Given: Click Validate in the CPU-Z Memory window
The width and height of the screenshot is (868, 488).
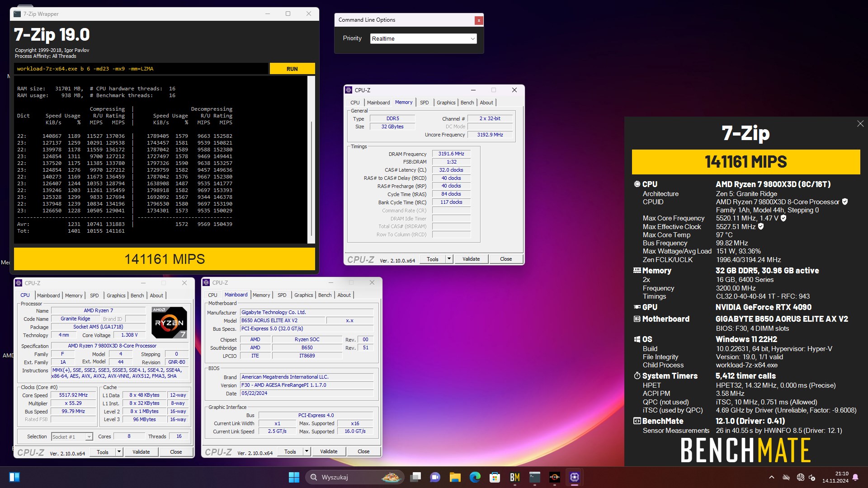Looking at the screenshot, I should click(471, 259).
